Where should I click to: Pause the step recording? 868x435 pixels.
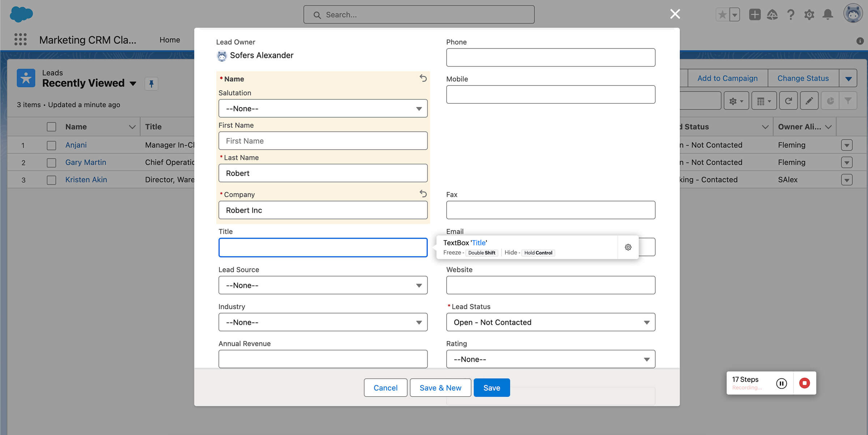click(x=781, y=383)
